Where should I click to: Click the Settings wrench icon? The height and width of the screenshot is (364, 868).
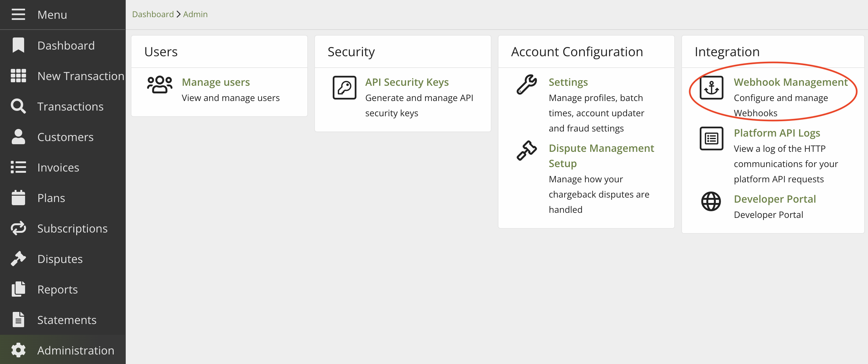click(527, 84)
